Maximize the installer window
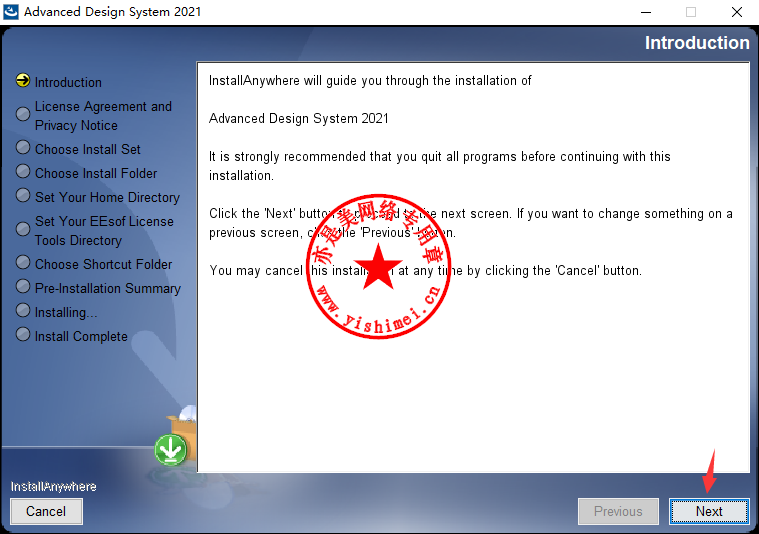The height and width of the screenshot is (534, 759). click(x=690, y=12)
